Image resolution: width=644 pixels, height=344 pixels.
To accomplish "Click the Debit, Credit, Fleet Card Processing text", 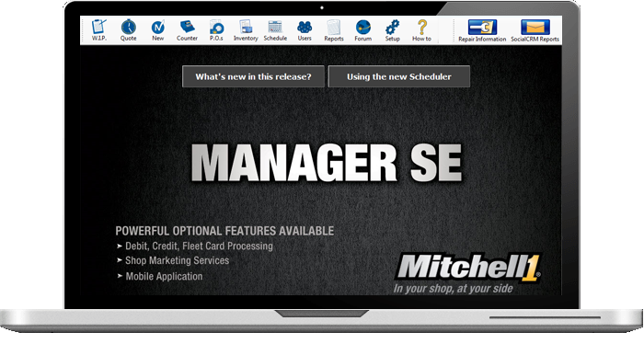I will point(199,246).
